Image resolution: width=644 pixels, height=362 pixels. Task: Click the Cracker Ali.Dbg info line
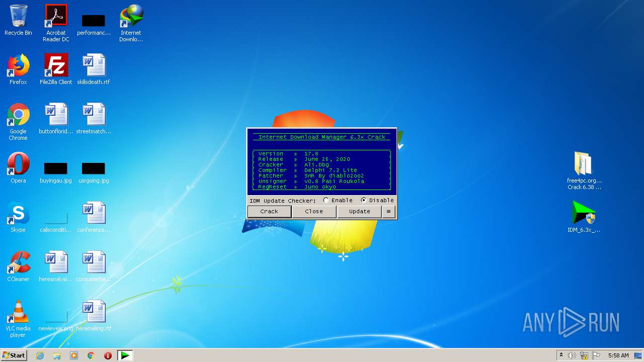[x=321, y=164]
